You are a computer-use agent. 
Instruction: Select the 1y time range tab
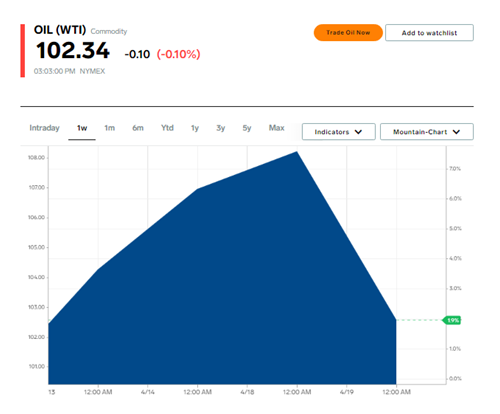pyautogui.click(x=195, y=128)
